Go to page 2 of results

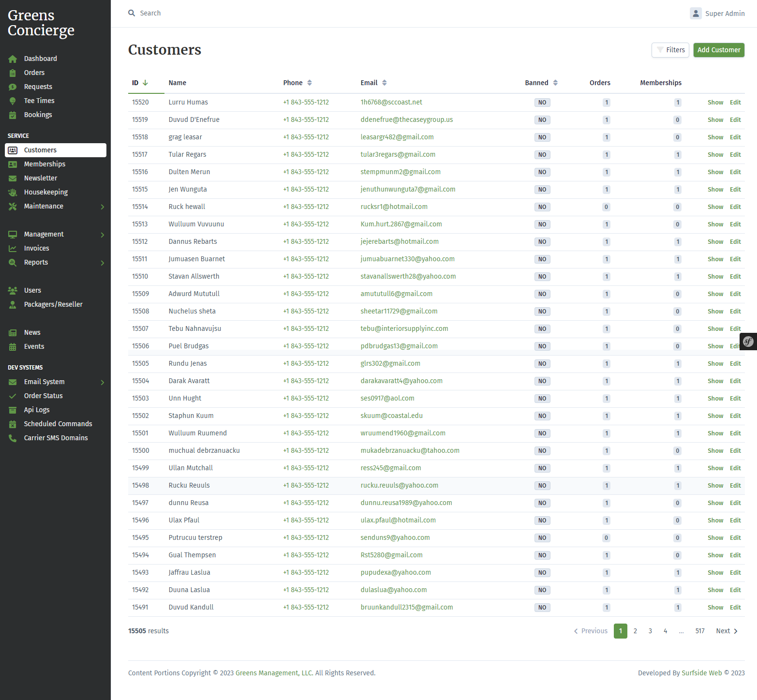[x=635, y=631]
